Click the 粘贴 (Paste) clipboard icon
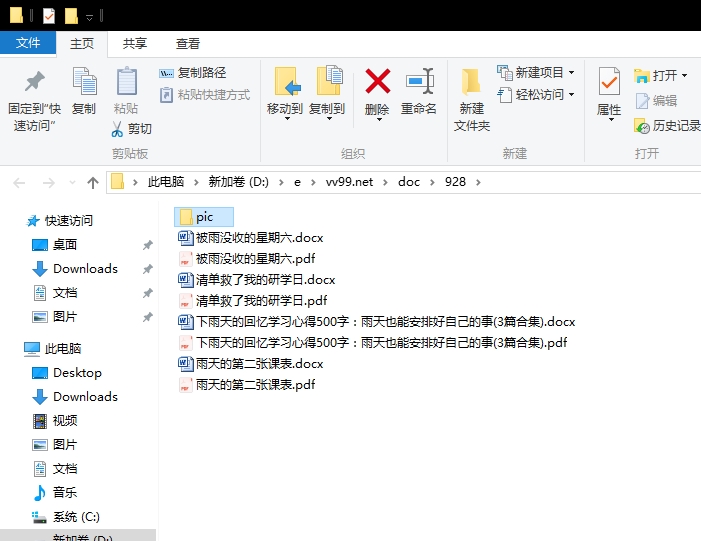Viewport: 701px width, 541px height. [x=127, y=81]
